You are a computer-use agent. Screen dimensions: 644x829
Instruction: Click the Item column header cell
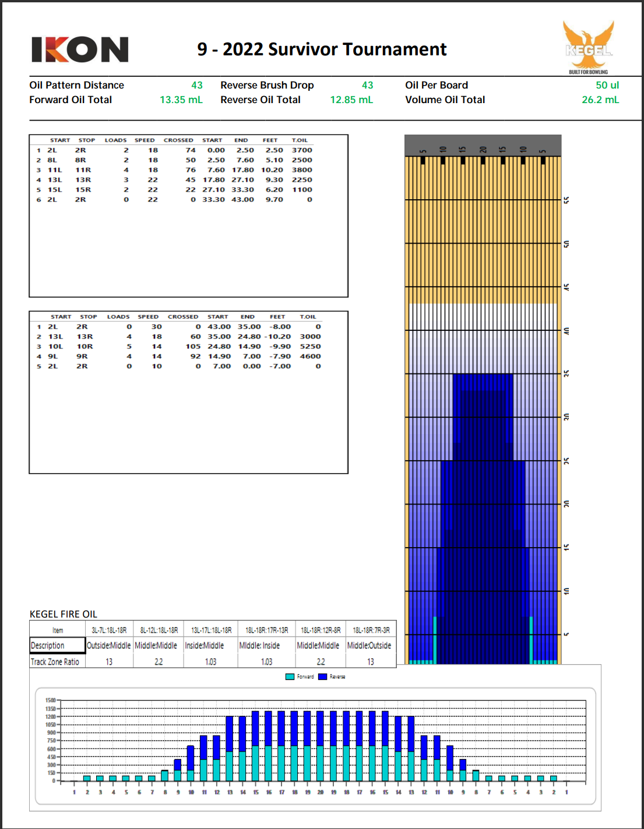[58, 630]
